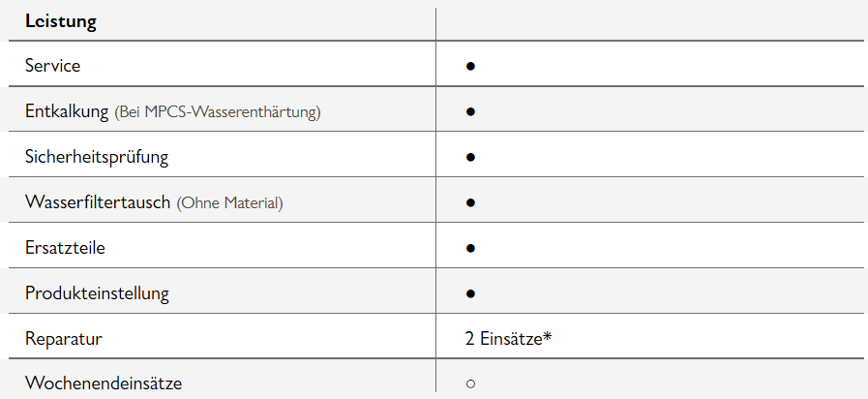Screen dimensions: 868x399
Task: Click the Entkalkung label text
Action: click(66, 111)
